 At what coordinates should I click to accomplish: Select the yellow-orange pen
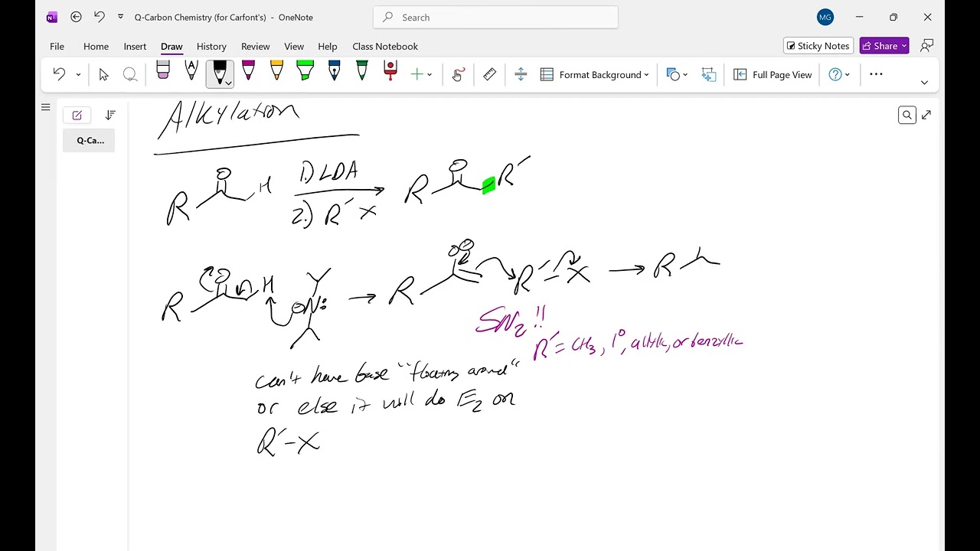pos(276,71)
